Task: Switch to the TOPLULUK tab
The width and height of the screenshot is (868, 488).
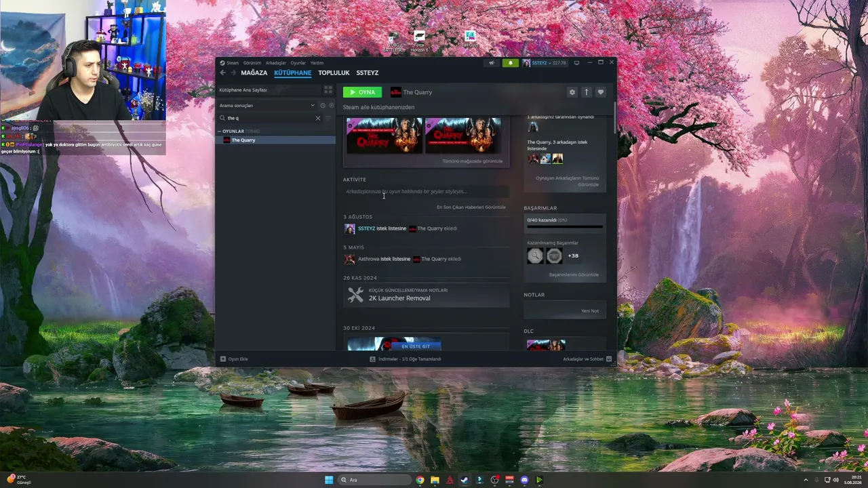Action: coord(334,73)
